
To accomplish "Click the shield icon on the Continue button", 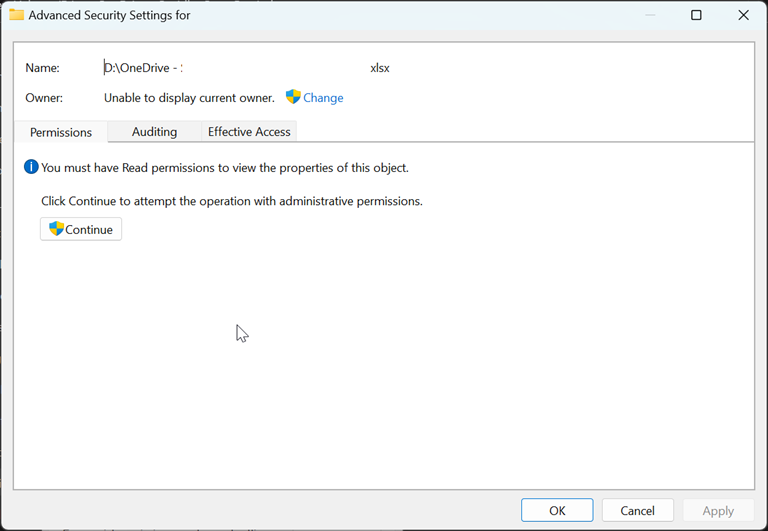I will click(56, 229).
